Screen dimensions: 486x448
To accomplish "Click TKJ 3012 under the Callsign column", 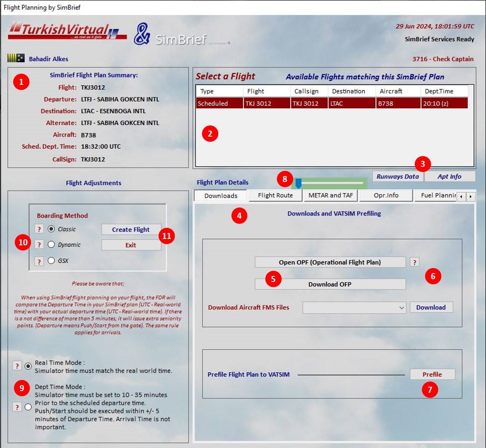I will point(310,103).
